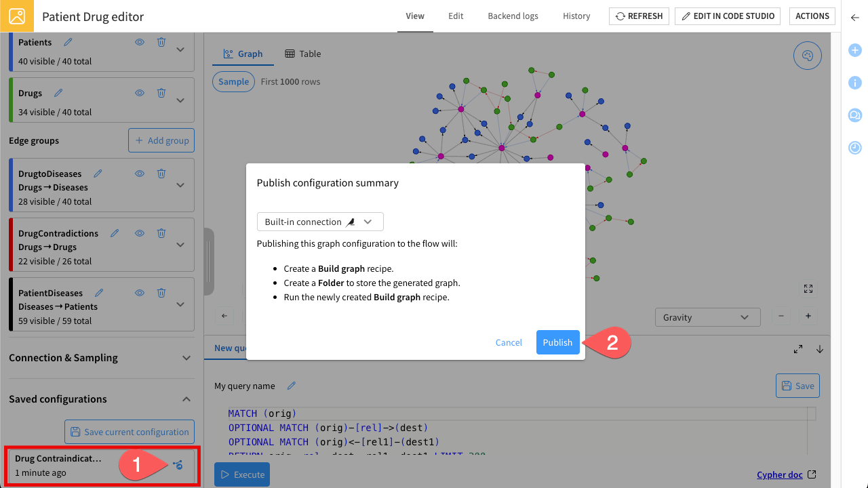This screenshot has height=488, width=868.
Task: Open the Built-in connection dropdown
Action: [x=320, y=222]
